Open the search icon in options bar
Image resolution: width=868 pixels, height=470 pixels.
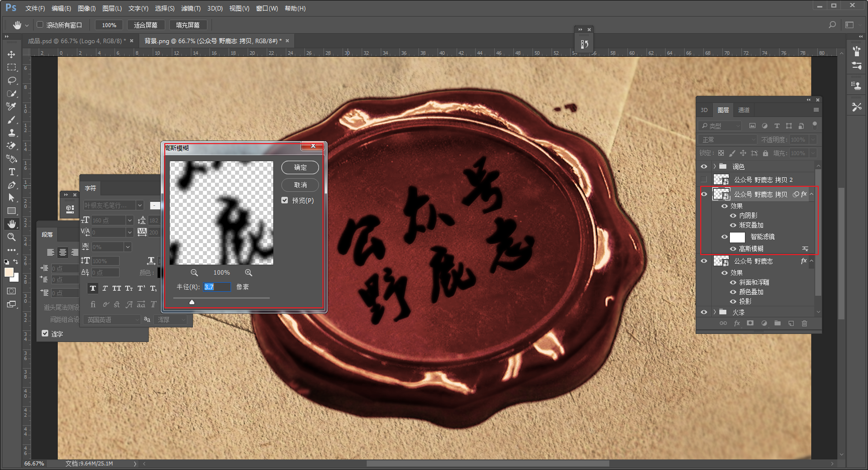pos(832,25)
